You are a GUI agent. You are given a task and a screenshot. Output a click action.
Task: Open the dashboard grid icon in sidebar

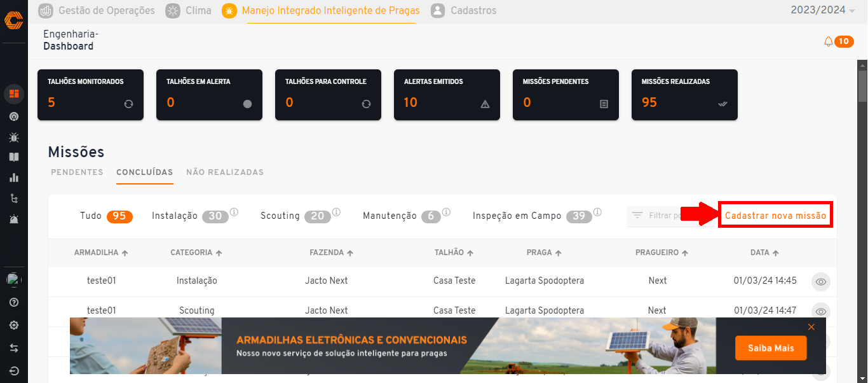click(14, 94)
